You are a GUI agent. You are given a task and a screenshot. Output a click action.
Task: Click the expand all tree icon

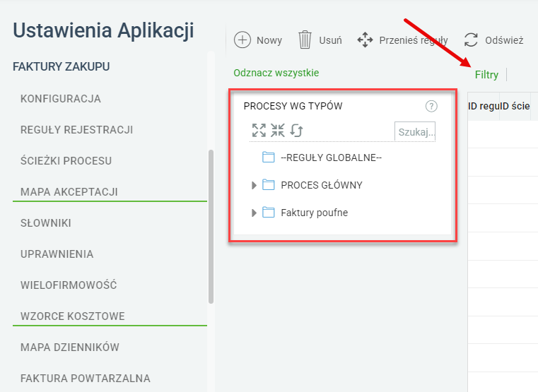259,131
